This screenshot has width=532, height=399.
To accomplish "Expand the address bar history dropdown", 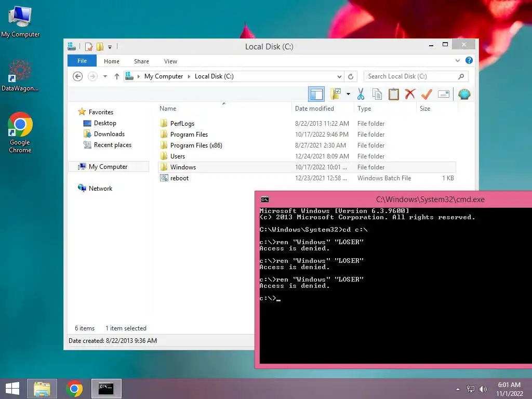I will tap(339, 76).
